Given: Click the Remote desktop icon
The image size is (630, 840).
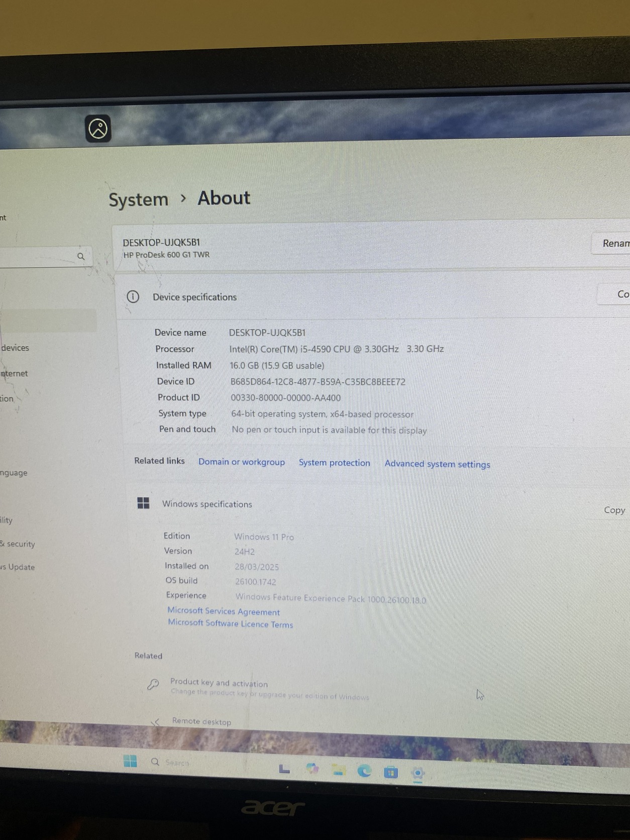Looking at the screenshot, I should pos(156,722).
